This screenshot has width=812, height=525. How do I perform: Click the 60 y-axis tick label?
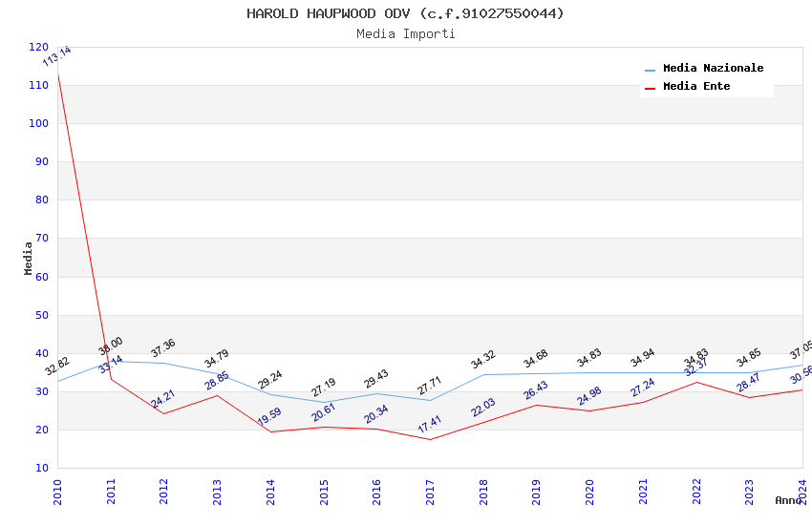click(42, 277)
